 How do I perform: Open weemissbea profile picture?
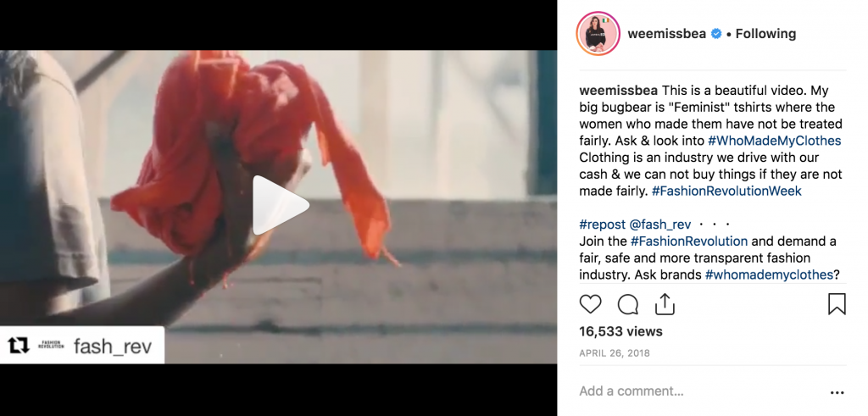[x=598, y=34]
